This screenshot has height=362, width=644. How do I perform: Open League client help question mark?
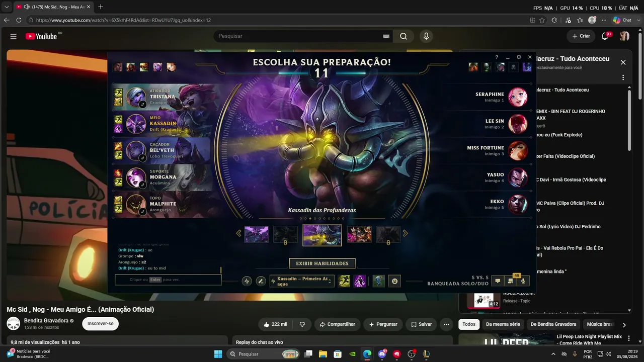point(497,57)
